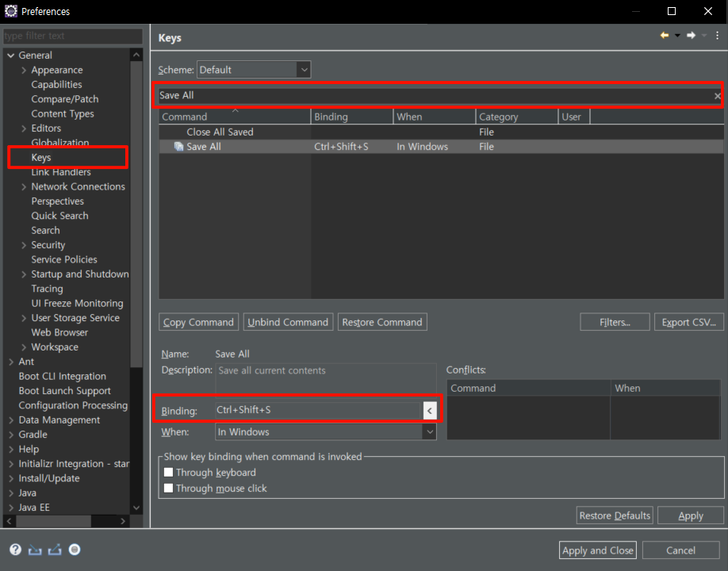
Task: Open Configuration Processing page
Action: (73, 405)
